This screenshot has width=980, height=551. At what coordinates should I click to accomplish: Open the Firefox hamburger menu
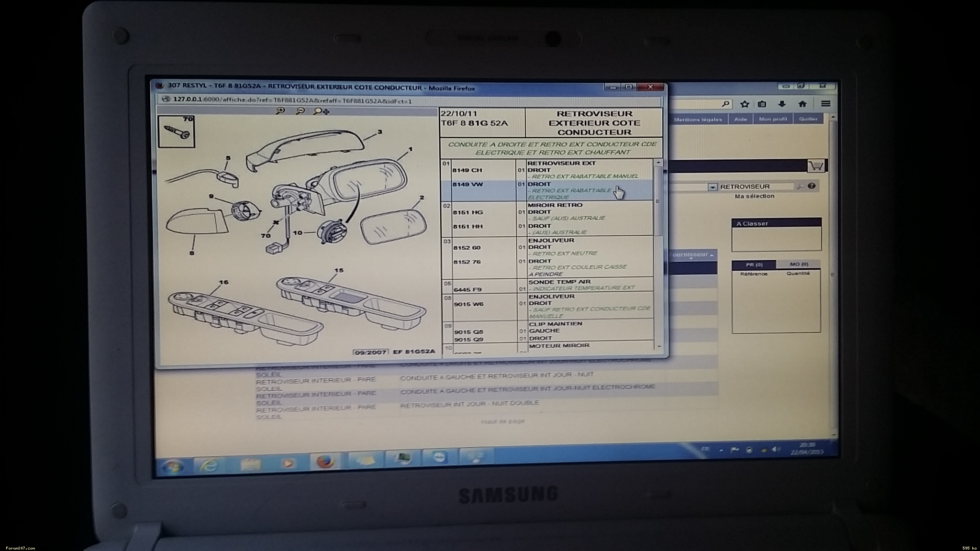tap(825, 104)
